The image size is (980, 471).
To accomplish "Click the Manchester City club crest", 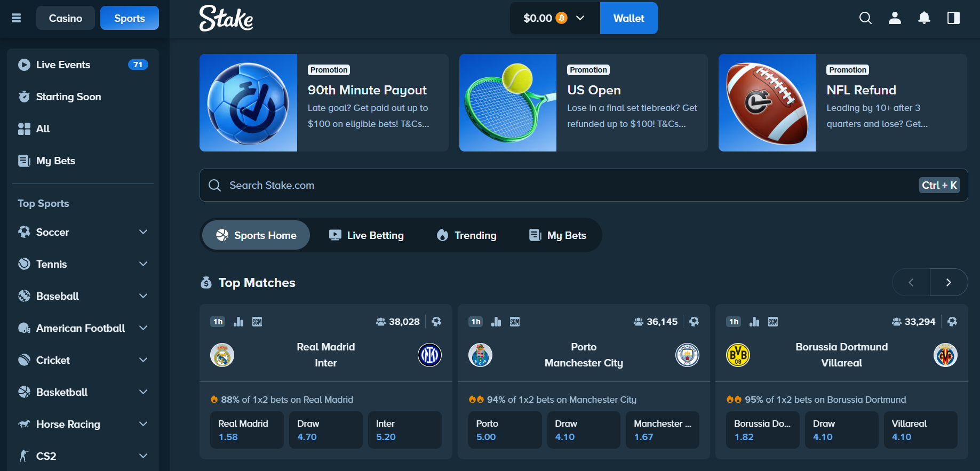I will click(687, 355).
